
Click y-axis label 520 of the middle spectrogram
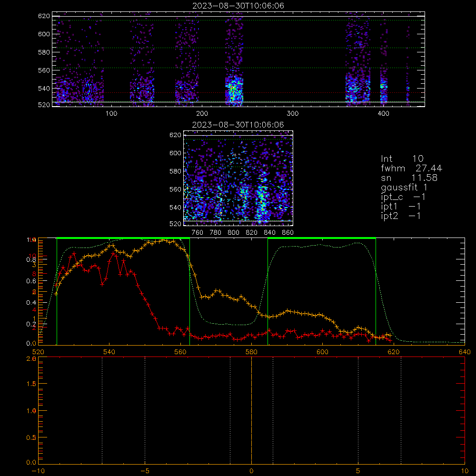[175, 224]
